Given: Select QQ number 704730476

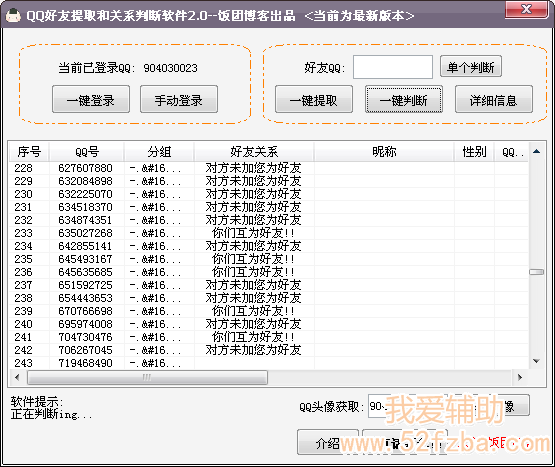Looking at the screenshot, I should [x=85, y=337].
